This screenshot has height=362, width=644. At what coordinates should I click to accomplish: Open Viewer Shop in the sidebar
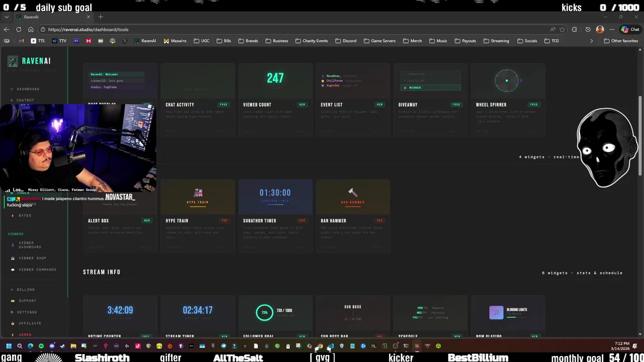click(32, 258)
